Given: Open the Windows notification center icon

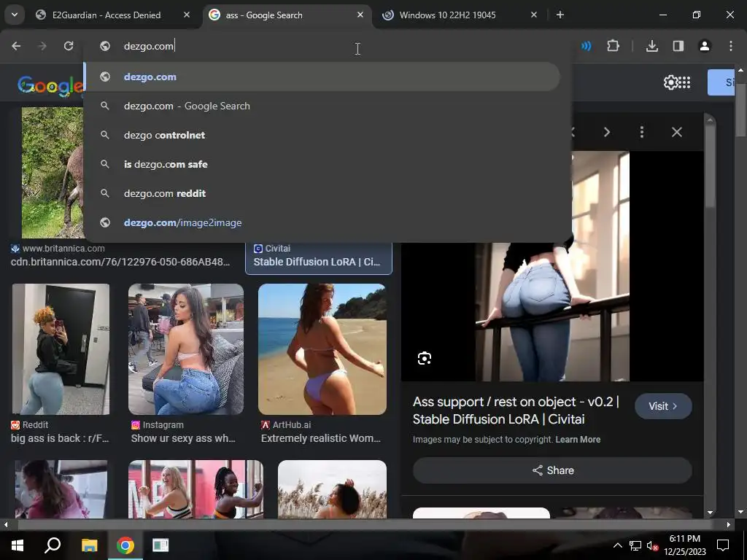Looking at the screenshot, I should [723, 545].
